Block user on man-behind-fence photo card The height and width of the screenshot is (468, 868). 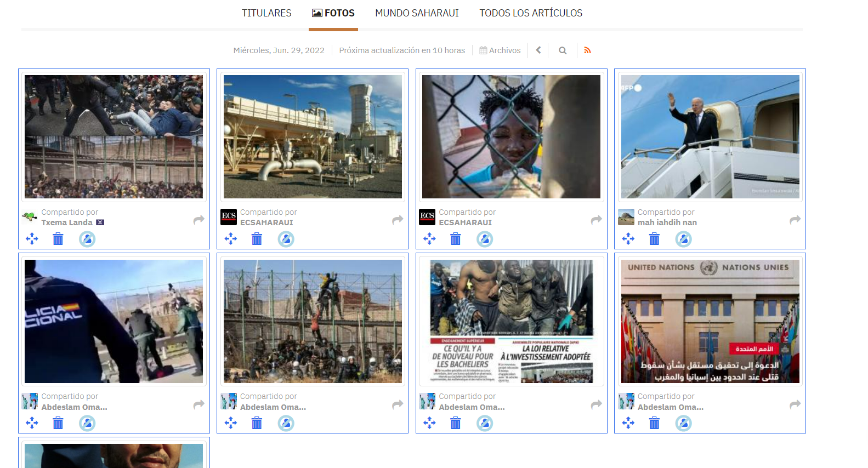point(485,239)
